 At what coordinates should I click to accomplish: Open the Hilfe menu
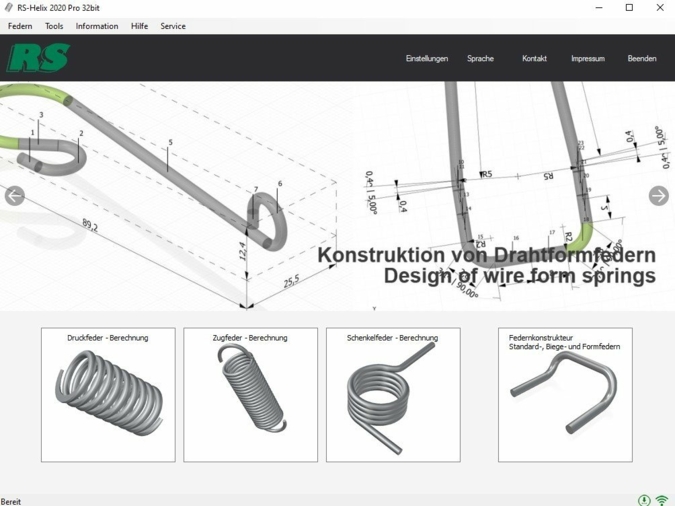(x=139, y=26)
